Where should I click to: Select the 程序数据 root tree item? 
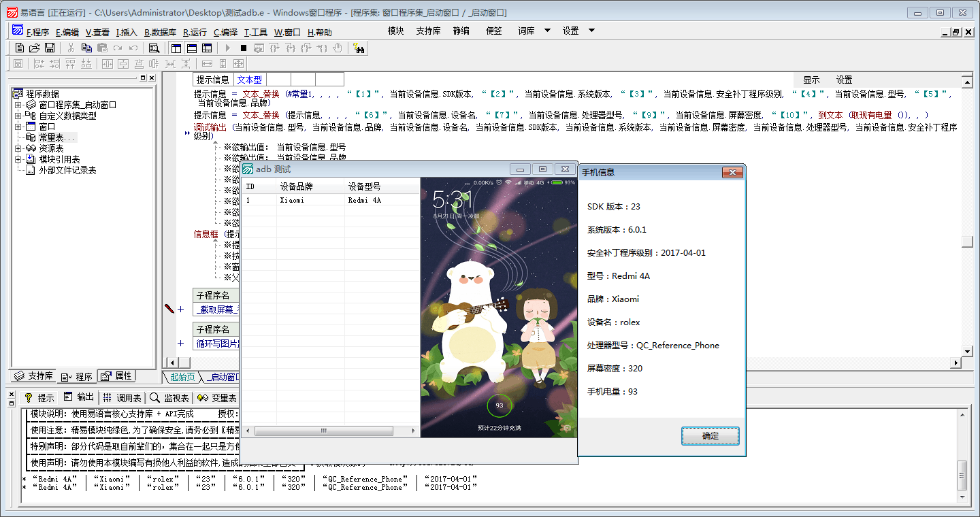(x=42, y=94)
